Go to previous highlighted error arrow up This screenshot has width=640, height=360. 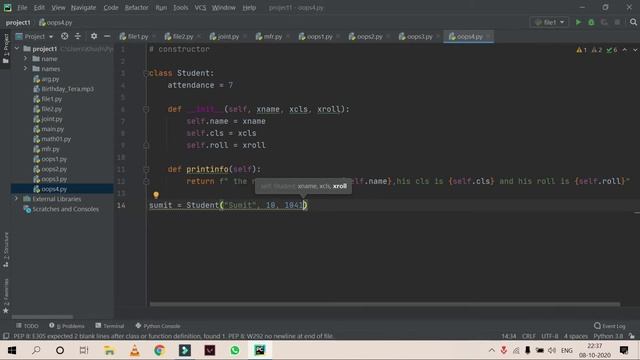(624, 50)
